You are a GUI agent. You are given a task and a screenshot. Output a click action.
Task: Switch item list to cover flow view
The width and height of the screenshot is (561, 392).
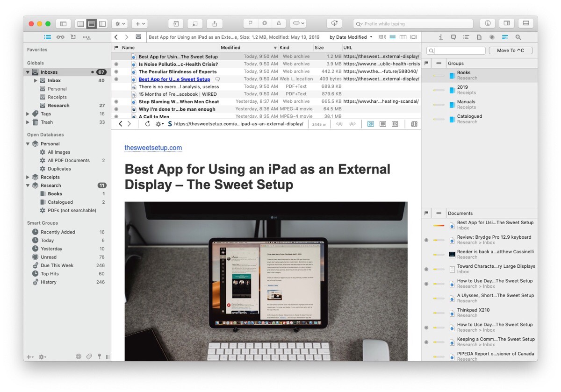click(x=413, y=37)
